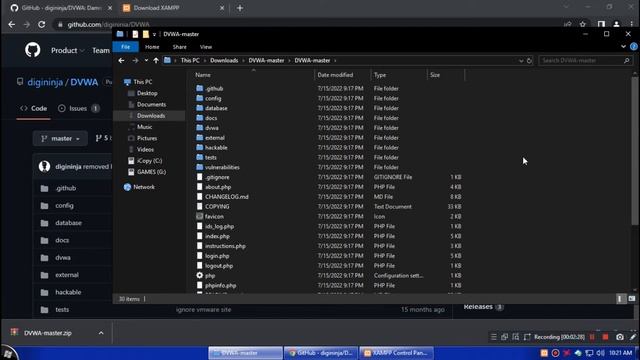
Task: Take a screenshot with recorder camera icon
Action: pos(620,337)
